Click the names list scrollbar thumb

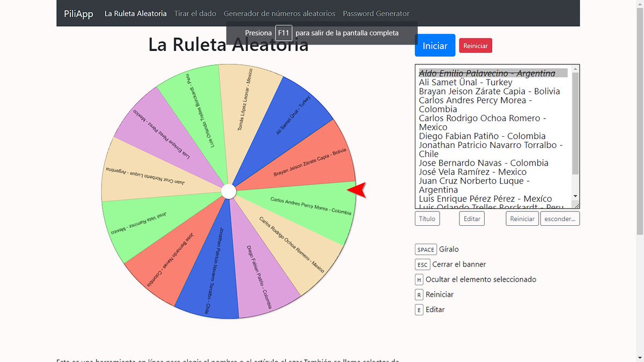coord(576,123)
